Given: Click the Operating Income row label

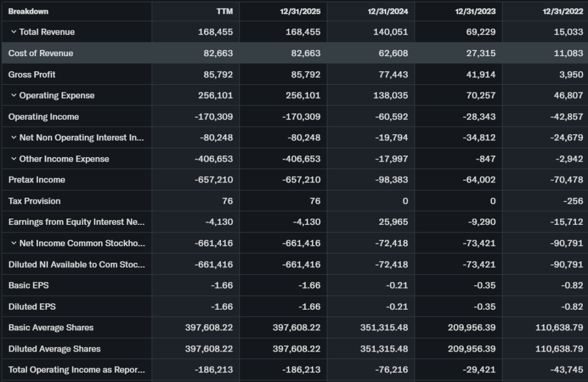Looking at the screenshot, I should [44, 116].
